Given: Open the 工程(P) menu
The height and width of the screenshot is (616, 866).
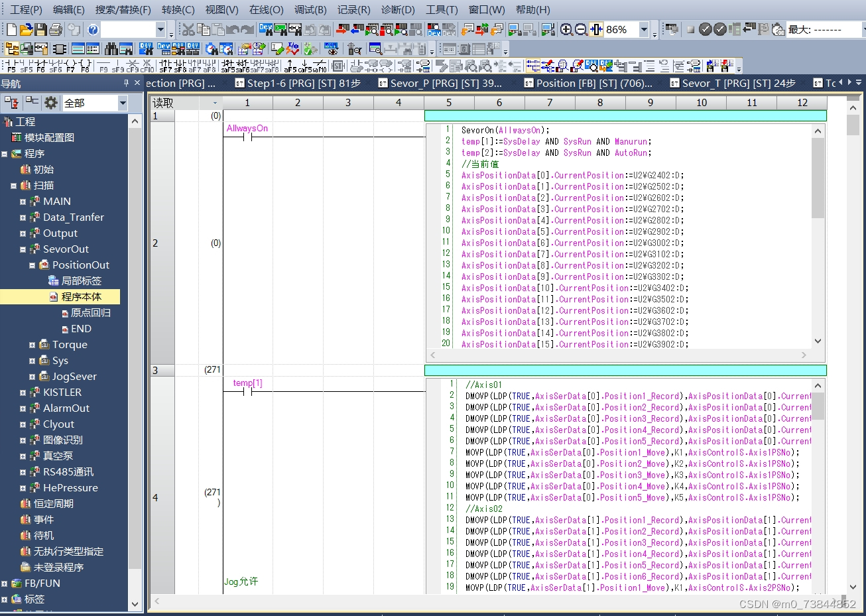Looking at the screenshot, I should pyautogui.click(x=26, y=9).
